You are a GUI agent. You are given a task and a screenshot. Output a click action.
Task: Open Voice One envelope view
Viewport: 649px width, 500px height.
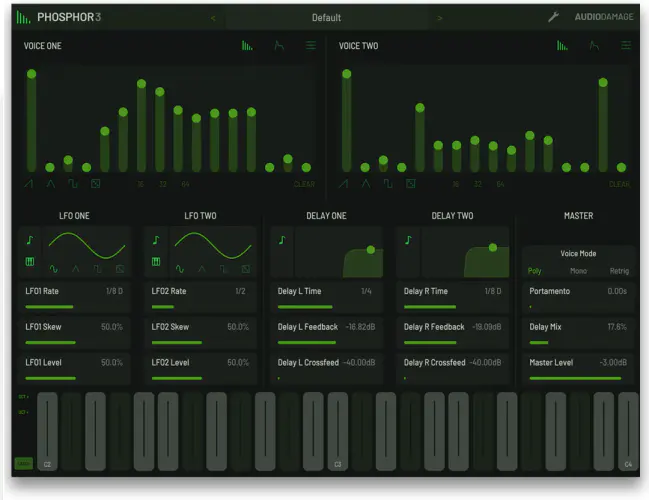coord(279,46)
